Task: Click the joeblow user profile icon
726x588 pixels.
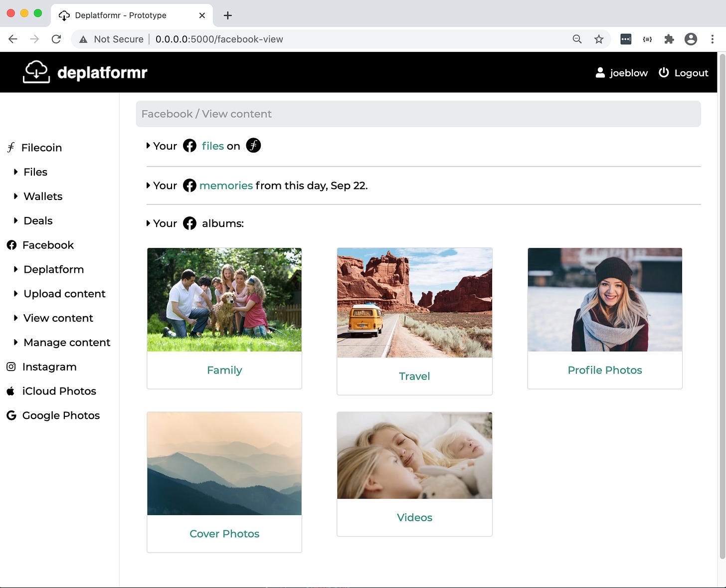Action: pyautogui.click(x=600, y=73)
